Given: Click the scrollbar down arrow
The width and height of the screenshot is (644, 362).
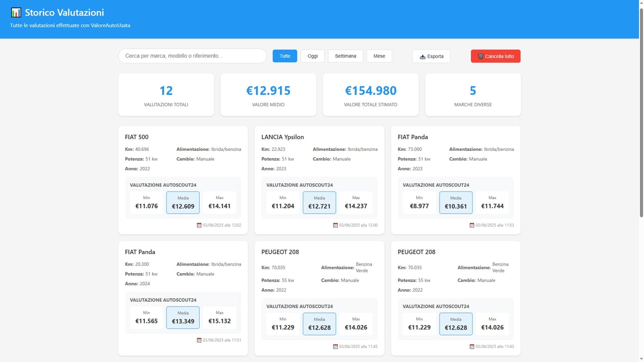Looking at the screenshot, I should pyautogui.click(x=642, y=359).
